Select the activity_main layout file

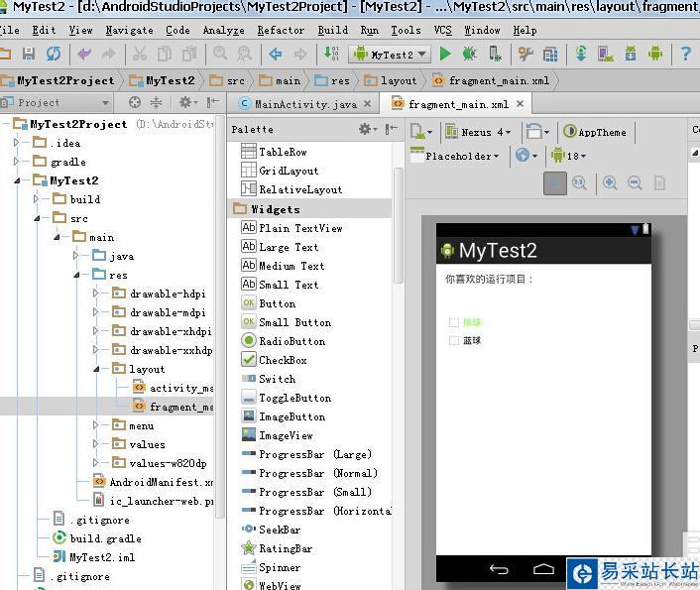(174, 388)
